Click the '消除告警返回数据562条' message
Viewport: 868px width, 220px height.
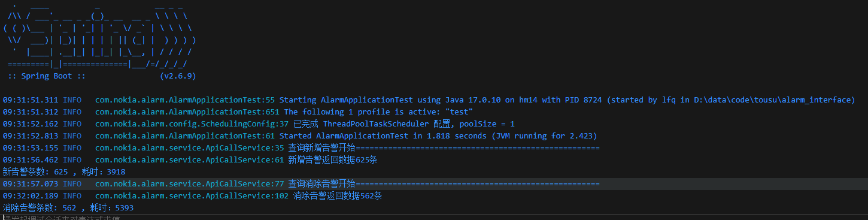[338, 196]
